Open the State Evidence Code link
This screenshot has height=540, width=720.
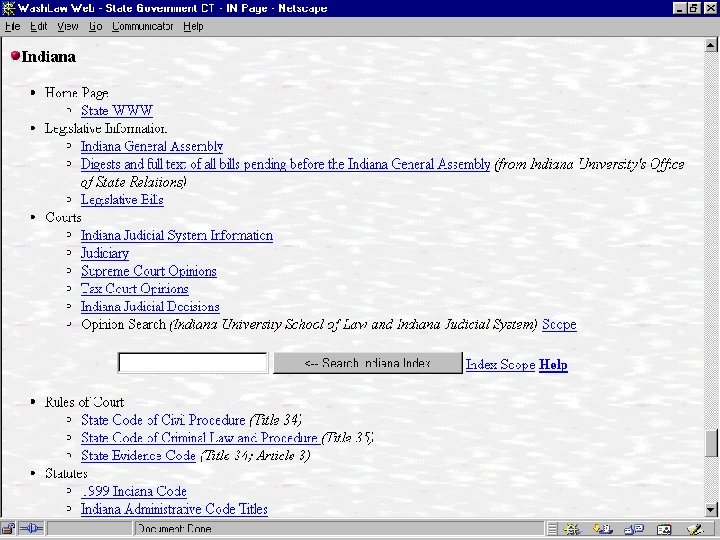pyautogui.click(x=138, y=456)
